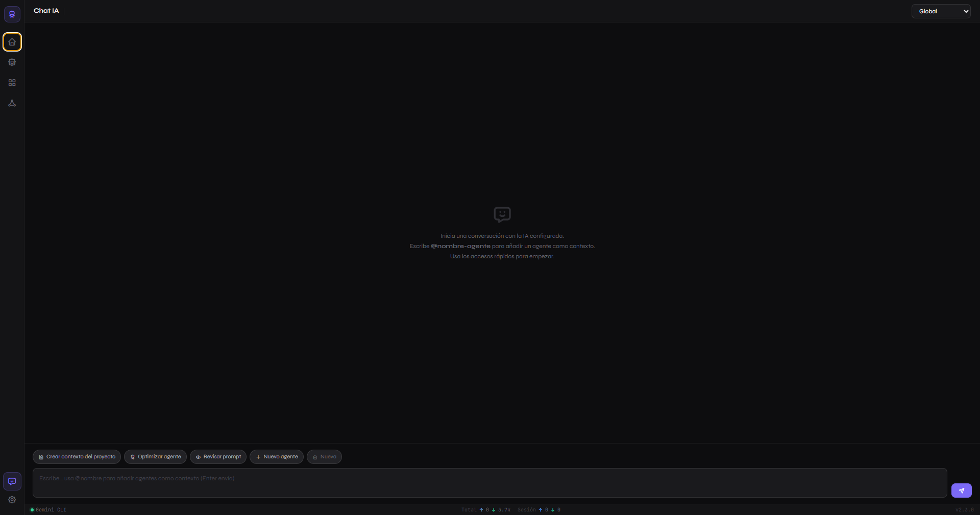Click the Sesión token counter
980x515 pixels.
(538, 510)
